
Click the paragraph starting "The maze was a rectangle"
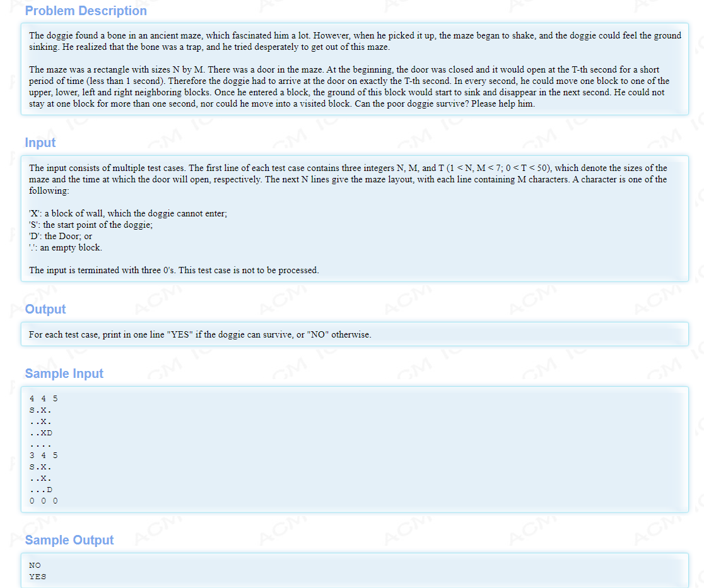pos(349,86)
